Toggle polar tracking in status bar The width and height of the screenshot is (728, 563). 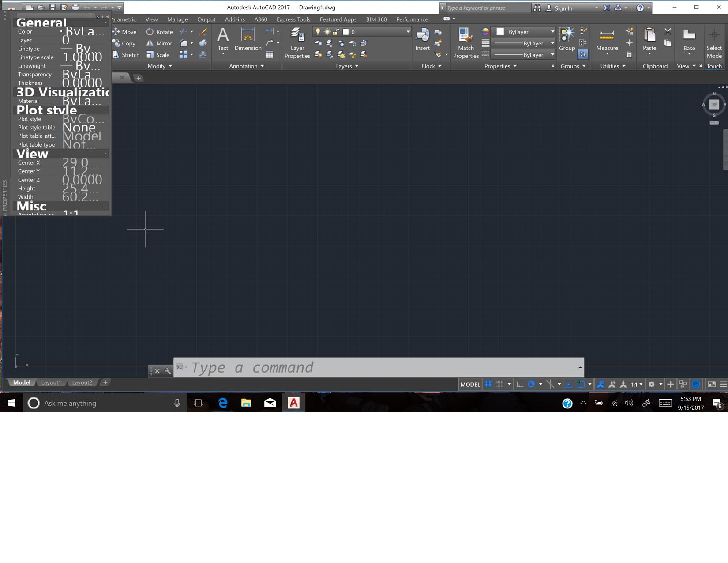531,384
